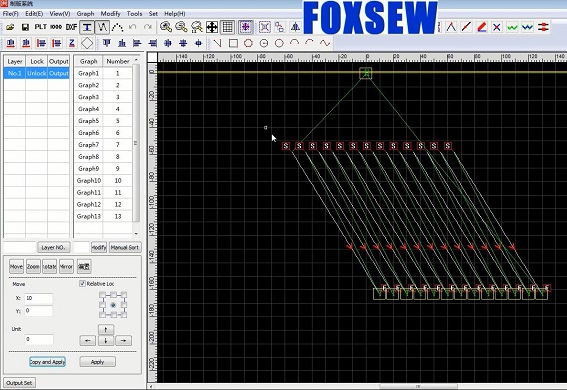This screenshot has width=567, height=390.
Task: Select the dotted arc curve tool
Action: [118, 27]
